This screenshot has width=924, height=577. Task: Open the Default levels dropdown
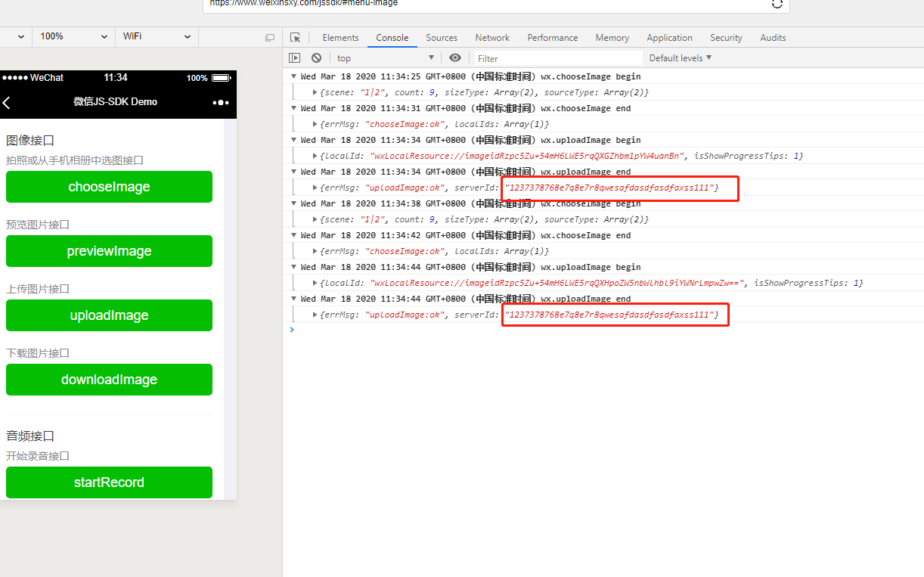click(x=681, y=58)
